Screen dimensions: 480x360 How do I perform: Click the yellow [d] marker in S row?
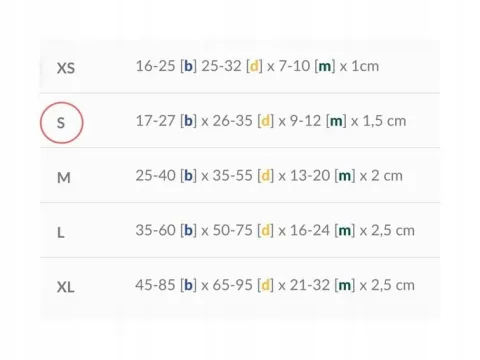[x=265, y=121]
